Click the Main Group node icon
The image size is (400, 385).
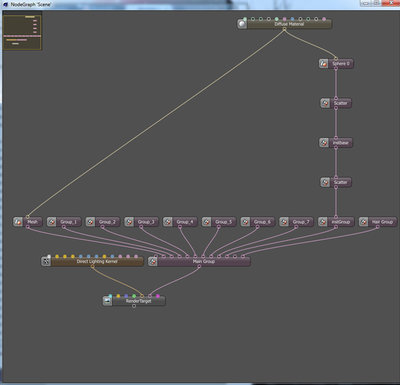[x=153, y=261]
